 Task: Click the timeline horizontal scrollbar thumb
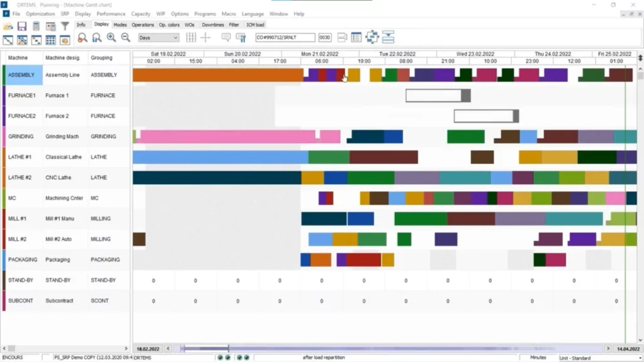[204, 348]
